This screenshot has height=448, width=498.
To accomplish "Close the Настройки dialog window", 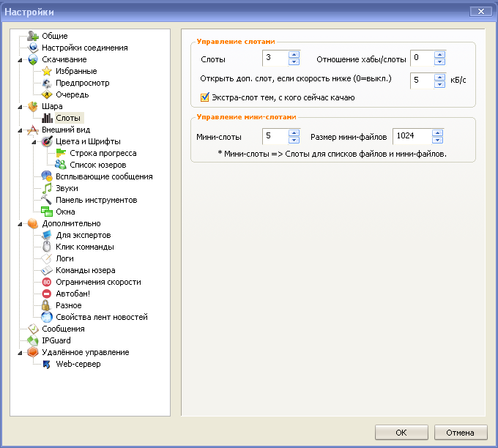I will pyautogui.click(x=481, y=12).
